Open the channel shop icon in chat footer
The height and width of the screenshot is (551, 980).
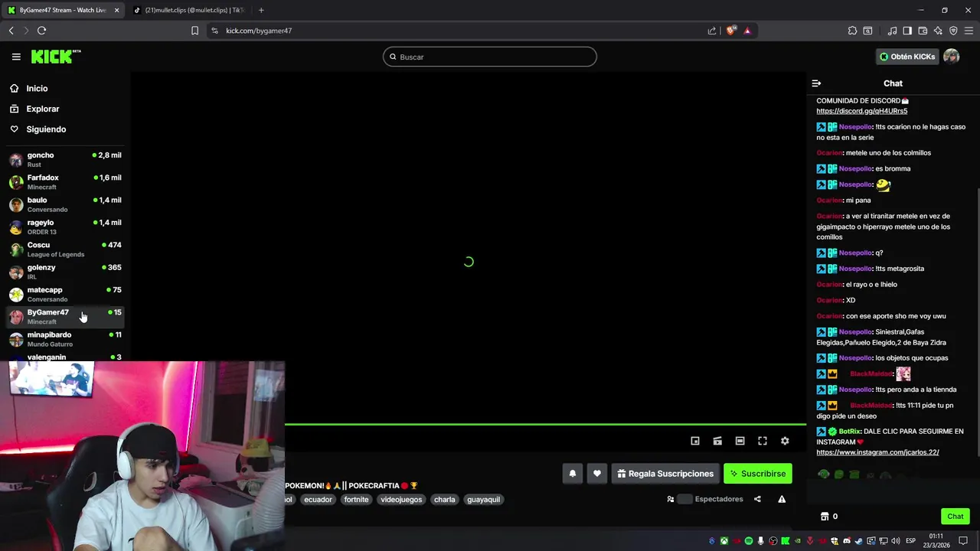(x=825, y=517)
